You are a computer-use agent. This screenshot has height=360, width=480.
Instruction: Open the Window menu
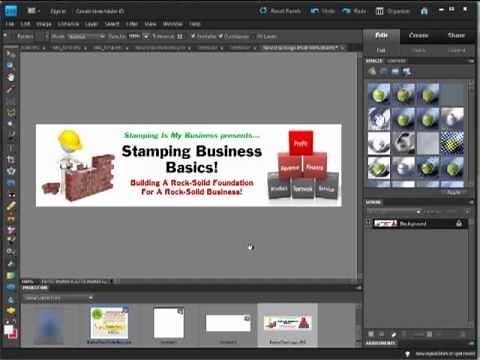coord(172,24)
